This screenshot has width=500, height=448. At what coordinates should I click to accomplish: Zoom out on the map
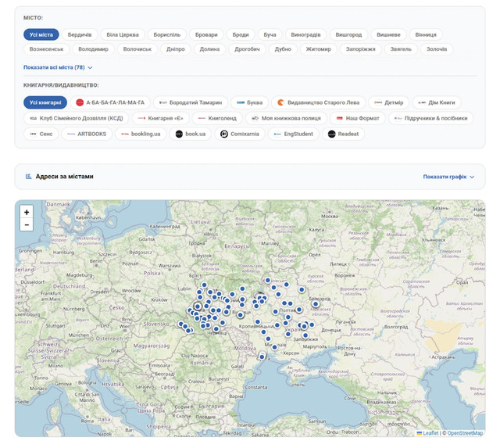pos(27,224)
